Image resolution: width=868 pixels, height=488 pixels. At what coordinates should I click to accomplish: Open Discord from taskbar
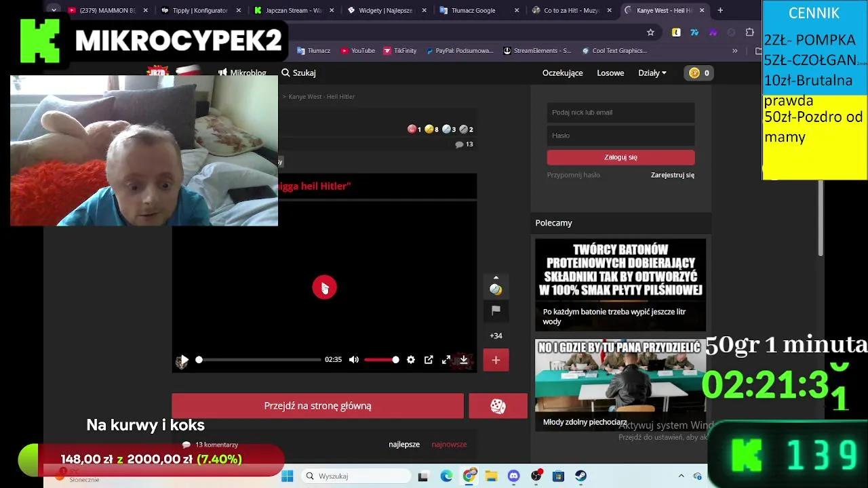(x=513, y=476)
